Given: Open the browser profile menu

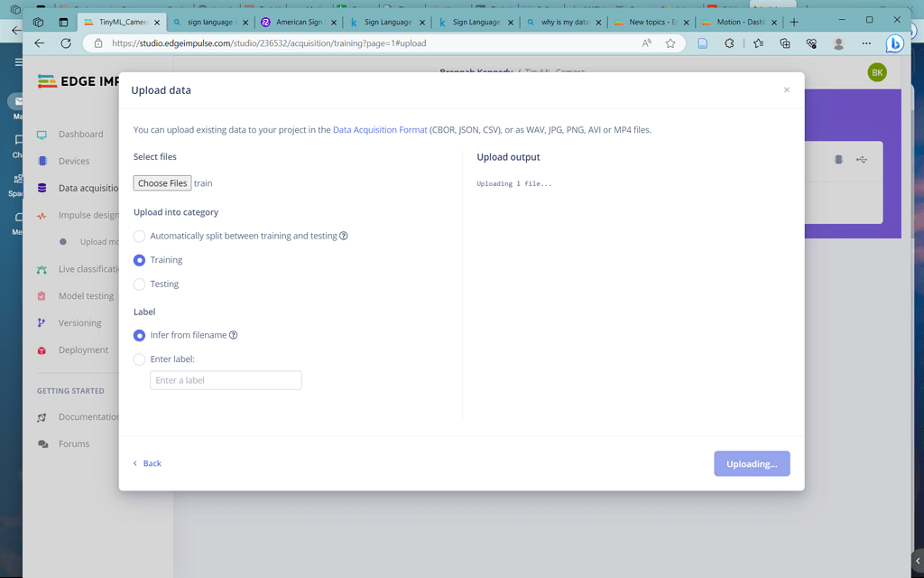Looking at the screenshot, I should point(838,42).
